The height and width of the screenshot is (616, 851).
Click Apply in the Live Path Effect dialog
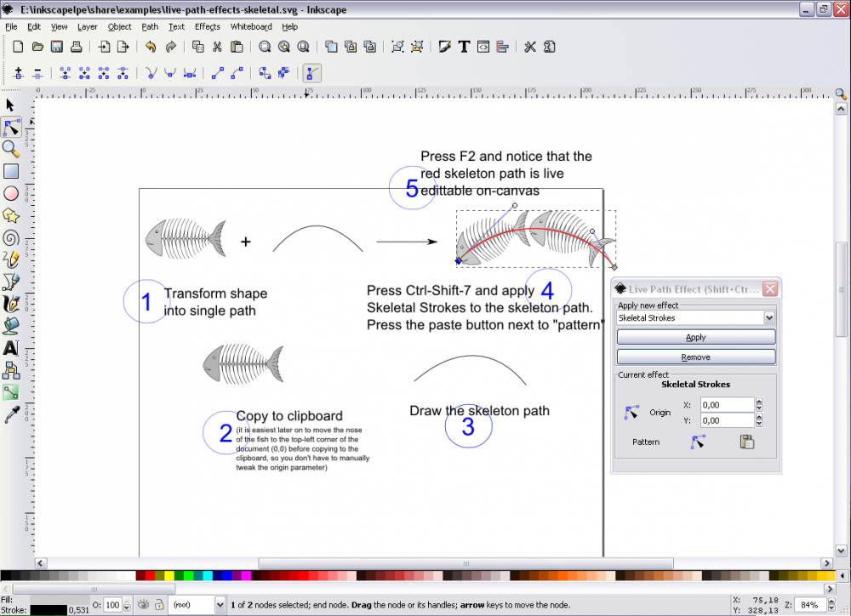pos(695,336)
